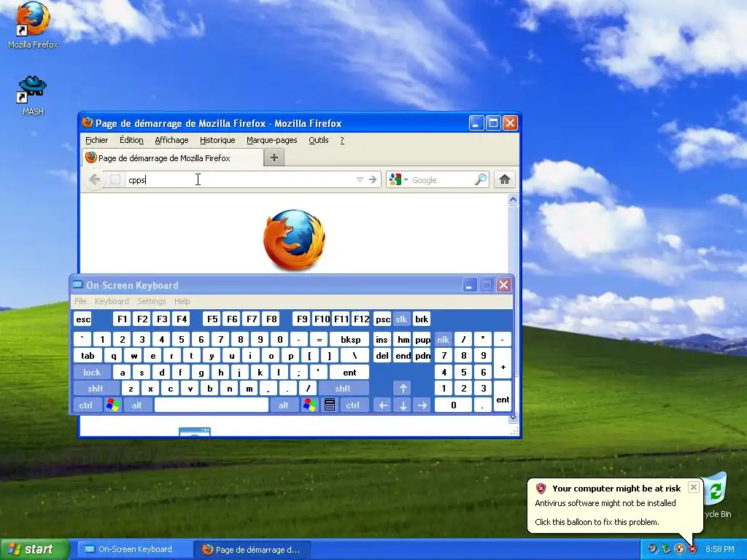Open the Historique menu
Image resolution: width=747 pixels, height=560 pixels.
[x=217, y=140]
